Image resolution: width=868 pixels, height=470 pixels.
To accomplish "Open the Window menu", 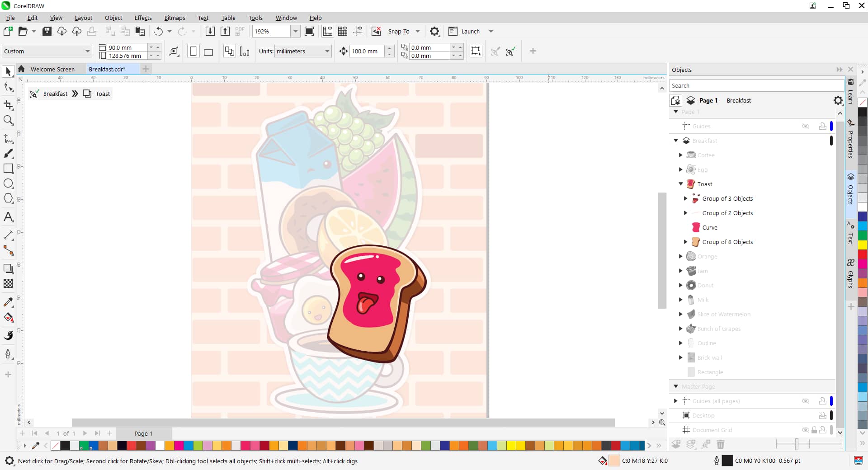I will tap(286, 18).
